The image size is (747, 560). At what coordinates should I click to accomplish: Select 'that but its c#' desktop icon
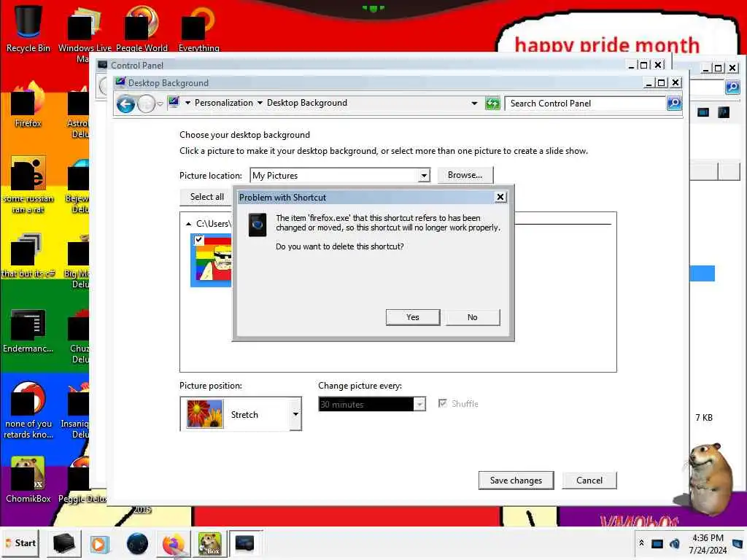coord(28,255)
